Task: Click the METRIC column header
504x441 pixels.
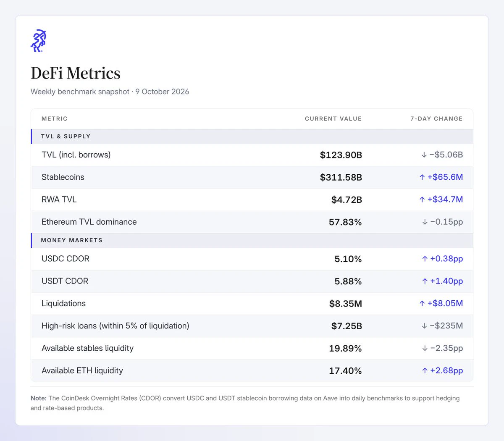Action: [x=55, y=119]
